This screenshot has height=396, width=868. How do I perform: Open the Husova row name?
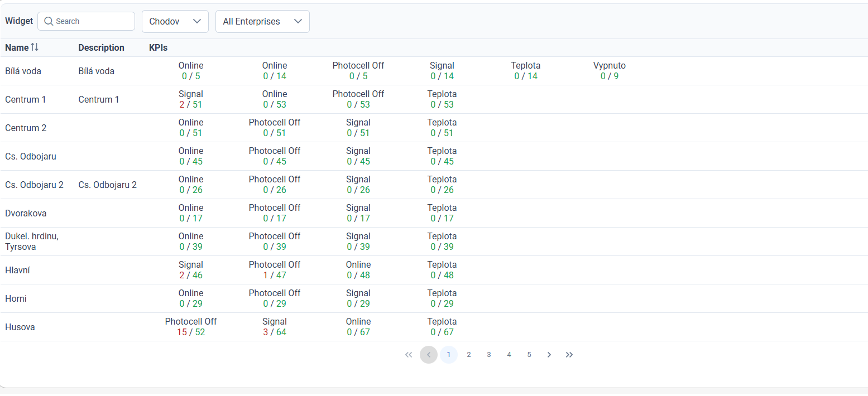pos(20,327)
